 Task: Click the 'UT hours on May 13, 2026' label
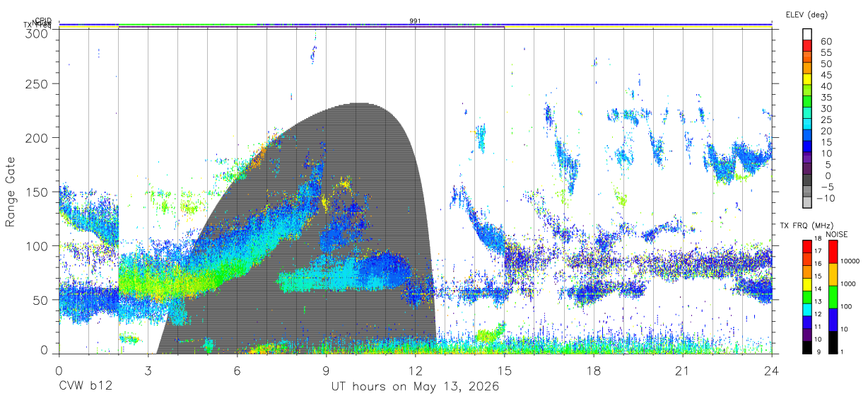click(x=415, y=387)
